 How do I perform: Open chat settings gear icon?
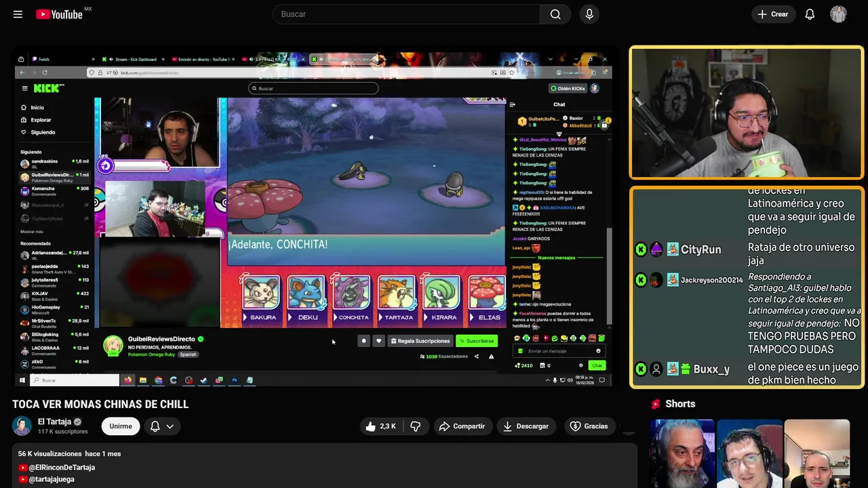tap(580, 365)
